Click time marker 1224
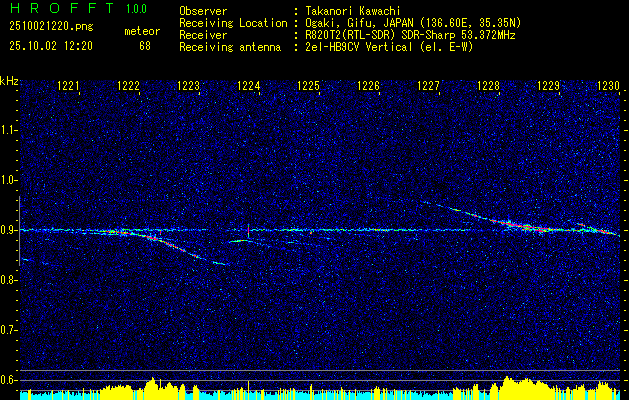Image resolution: width=629 pixels, height=400 pixels. 249,86
